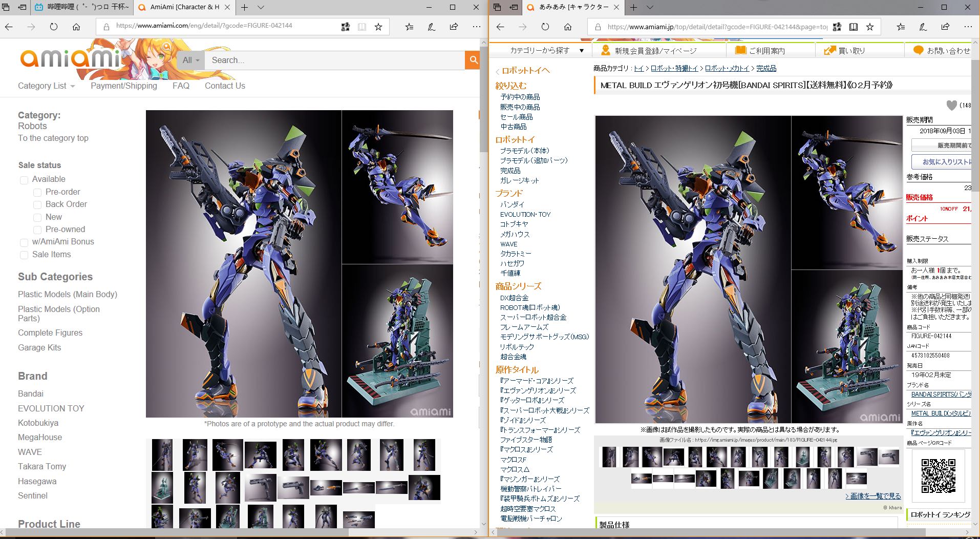Viewport: 980px width, 539px height.
Task: Open Complete Figures subcategory link
Action: 50,333
